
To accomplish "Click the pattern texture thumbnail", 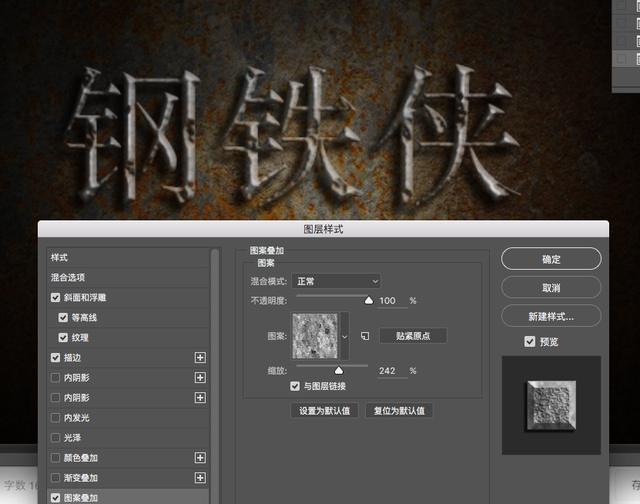I will click(316, 336).
